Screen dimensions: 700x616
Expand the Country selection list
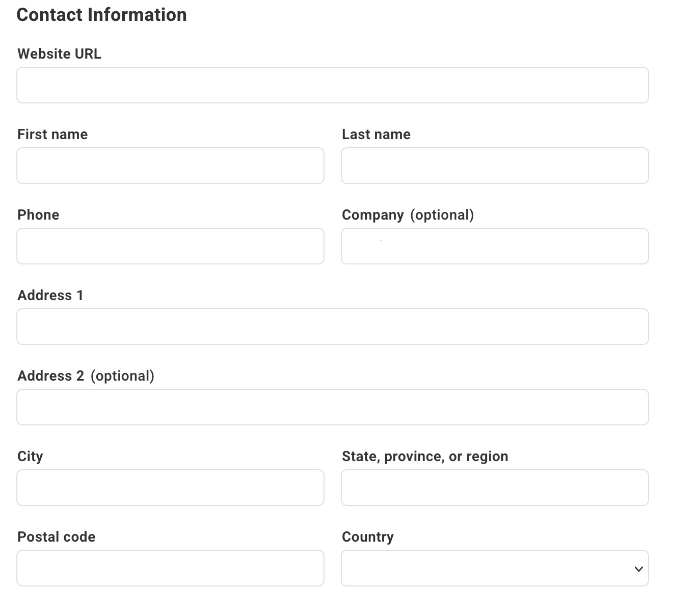(494, 568)
